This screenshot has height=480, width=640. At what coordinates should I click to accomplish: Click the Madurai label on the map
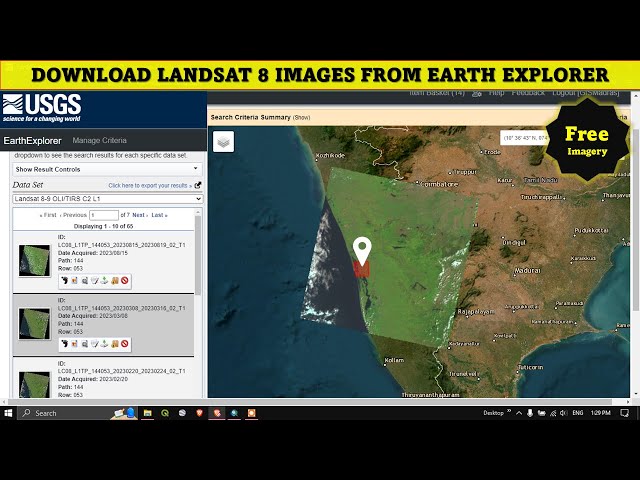(x=527, y=271)
